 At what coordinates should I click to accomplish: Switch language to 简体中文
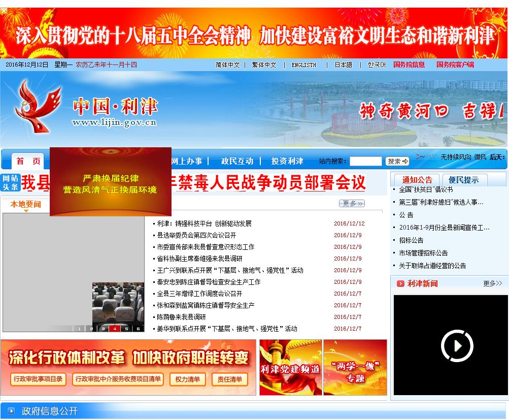[x=227, y=65]
